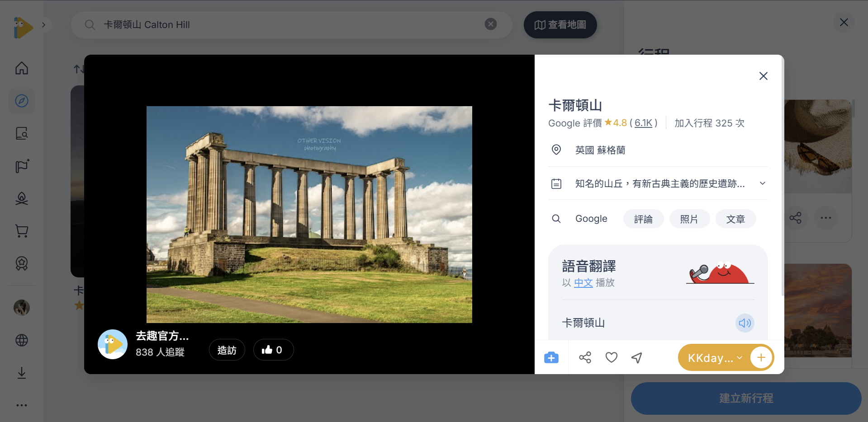Image resolution: width=868 pixels, height=422 pixels.
Task: Click the Google search label
Action: (591, 219)
